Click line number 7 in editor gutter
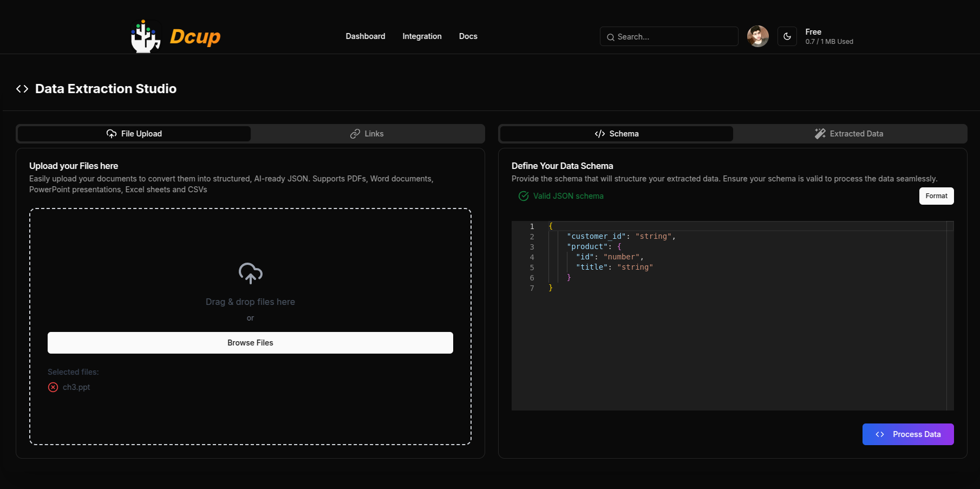The height and width of the screenshot is (489, 980). point(532,288)
